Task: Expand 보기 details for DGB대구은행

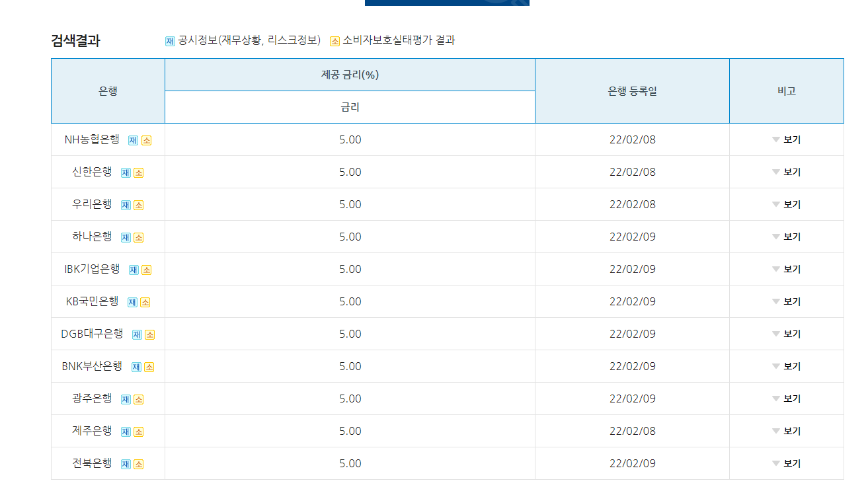Action: pyautogui.click(x=786, y=334)
